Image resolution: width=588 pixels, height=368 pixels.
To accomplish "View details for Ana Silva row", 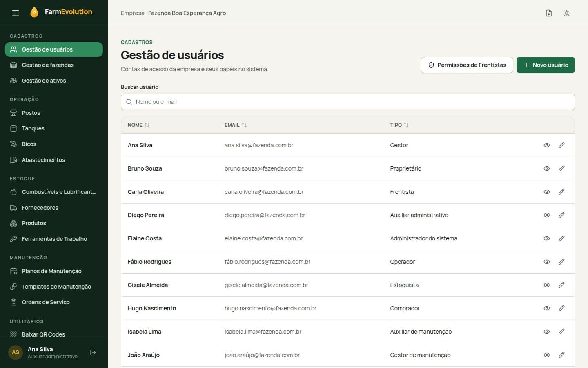I will pos(547,145).
